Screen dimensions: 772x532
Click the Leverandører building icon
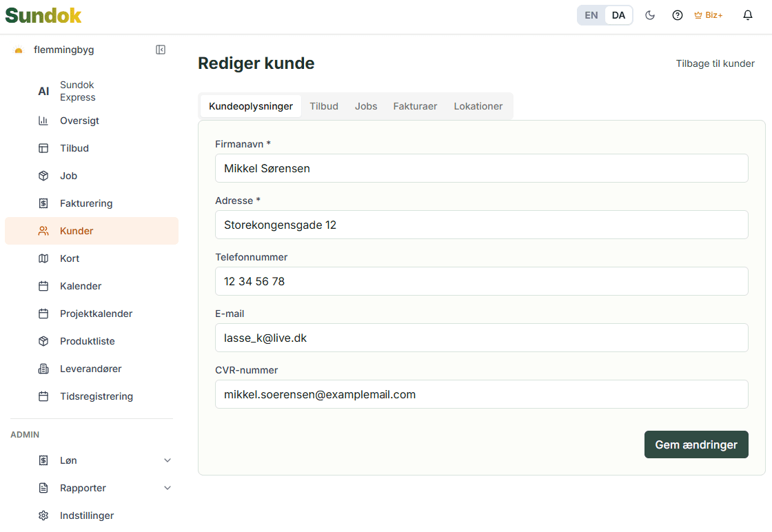click(43, 369)
